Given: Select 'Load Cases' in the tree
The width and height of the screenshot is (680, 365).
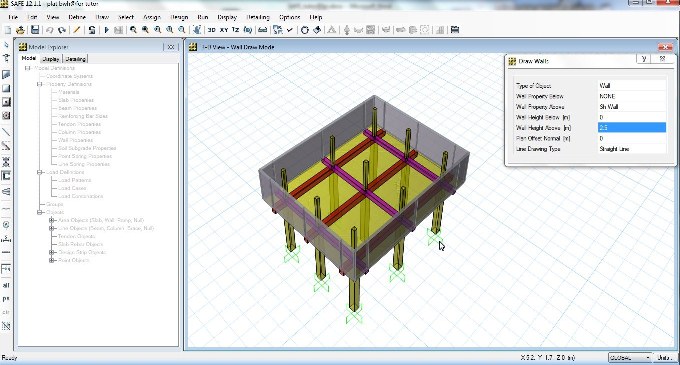Looking at the screenshot, I should pos(72,188).
